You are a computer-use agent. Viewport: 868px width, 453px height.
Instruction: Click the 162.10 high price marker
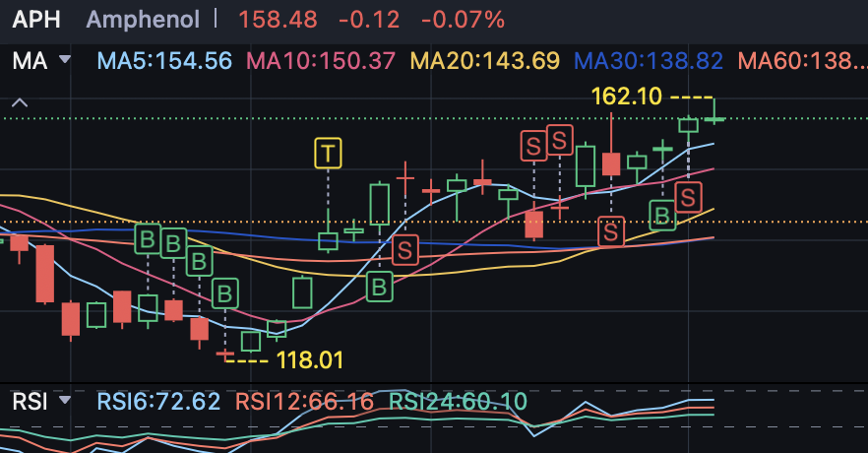click(x=627, y=97)
